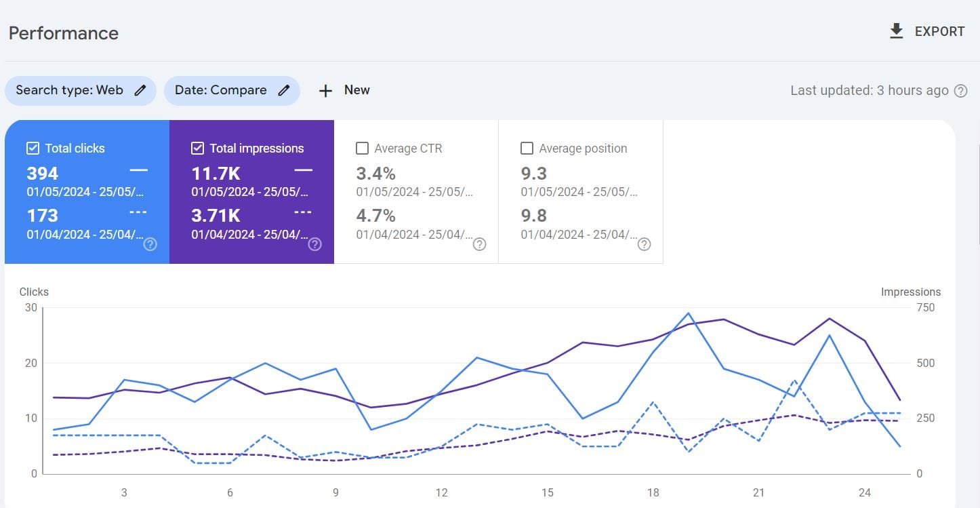
Task: Click the 4.7% CTR comparison value
Action: point(375,216)
